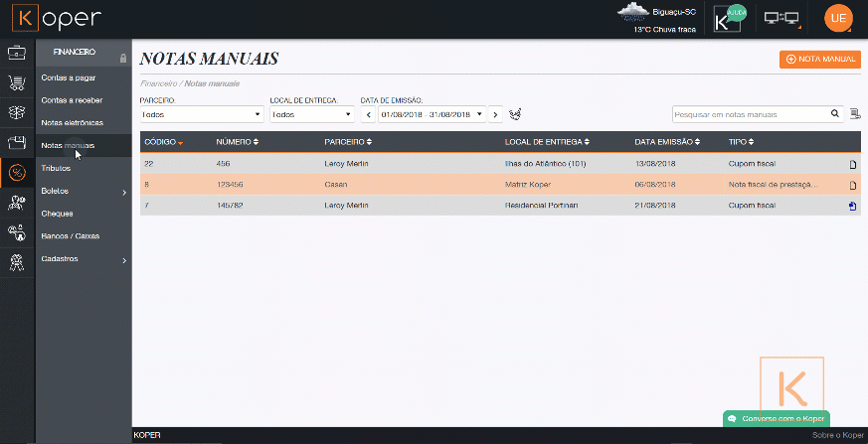Click the Koper help (Ajuda) icon
This screenshot has height=444, width=868.
click(x=730, y=18)
